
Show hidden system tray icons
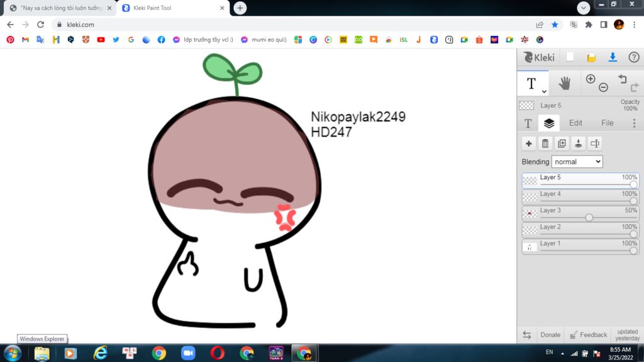point(562,353)
